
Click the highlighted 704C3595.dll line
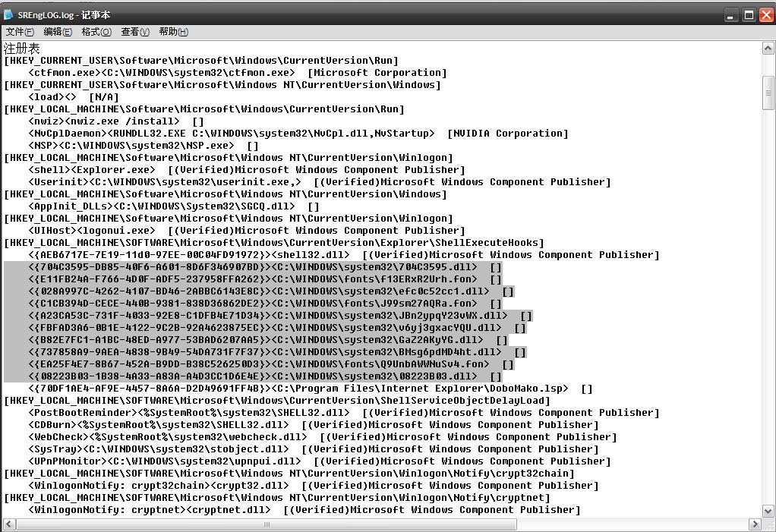(265, 267)
